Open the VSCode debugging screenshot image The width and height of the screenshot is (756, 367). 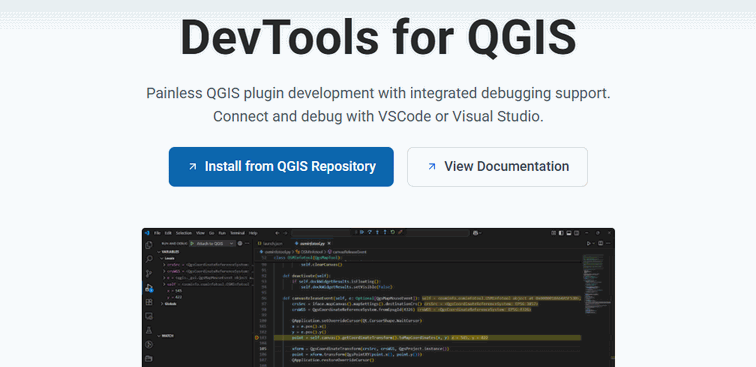378,298
